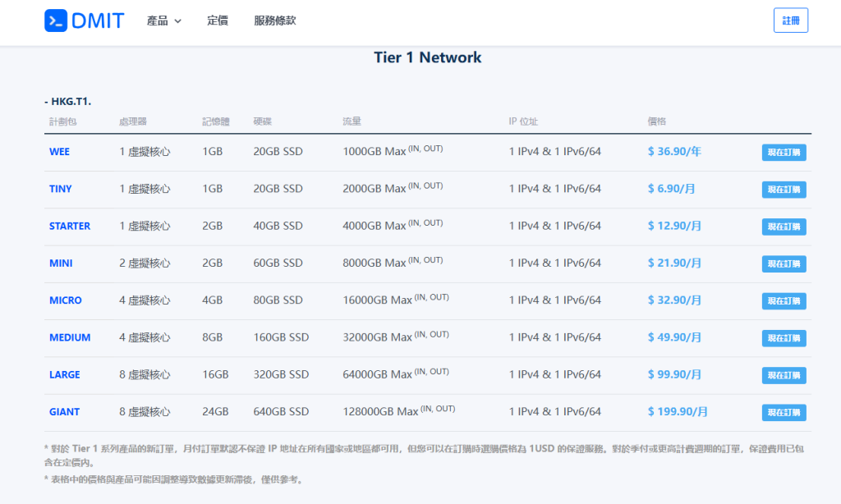Open the TINY plan details link
Screen dimensions: 841x504
60,189
